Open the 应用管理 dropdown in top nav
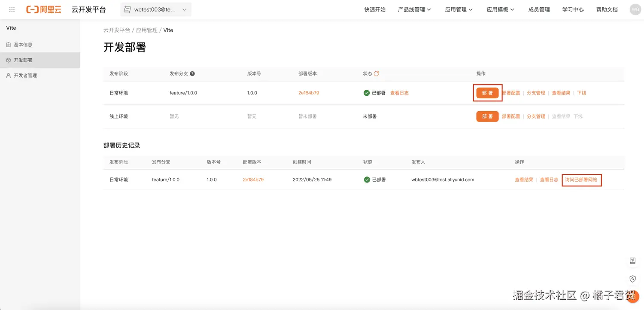The height and width of the screenshot is (310, 644). click(459, 9)
